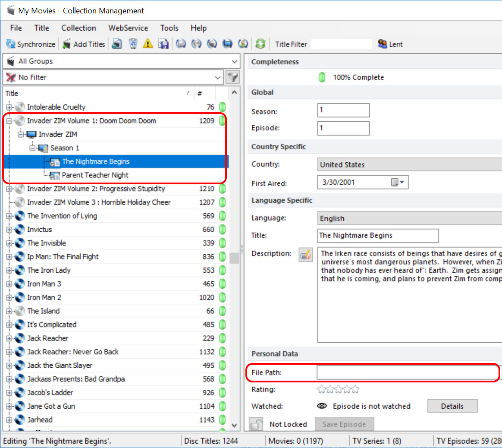Click the funnel filter icon button

click(232, 77)
